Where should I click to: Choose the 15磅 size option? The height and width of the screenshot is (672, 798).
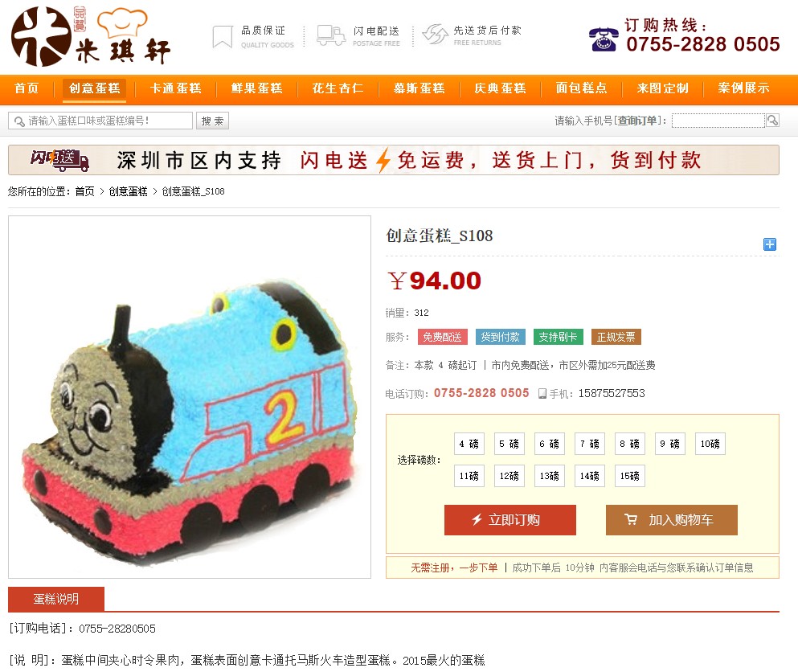[629, 476]
